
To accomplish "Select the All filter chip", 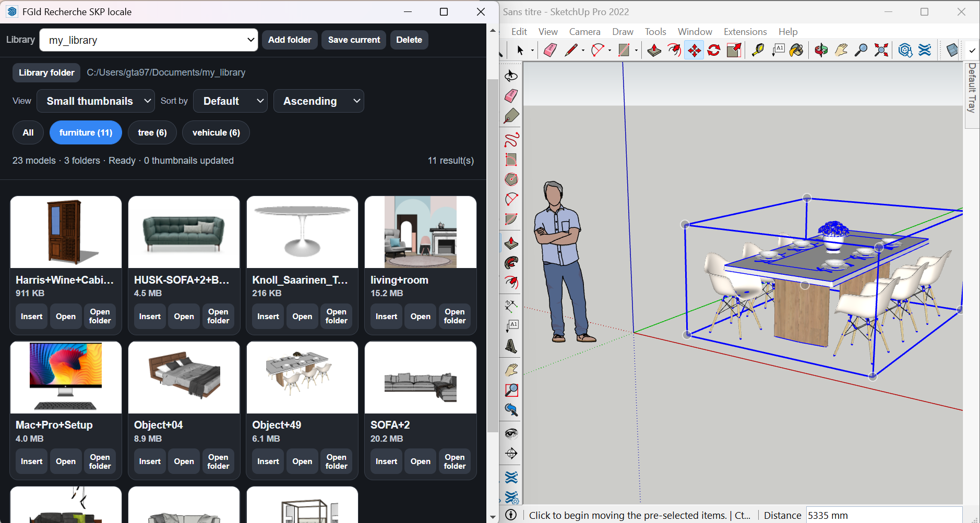I will [x=28, y=132].
